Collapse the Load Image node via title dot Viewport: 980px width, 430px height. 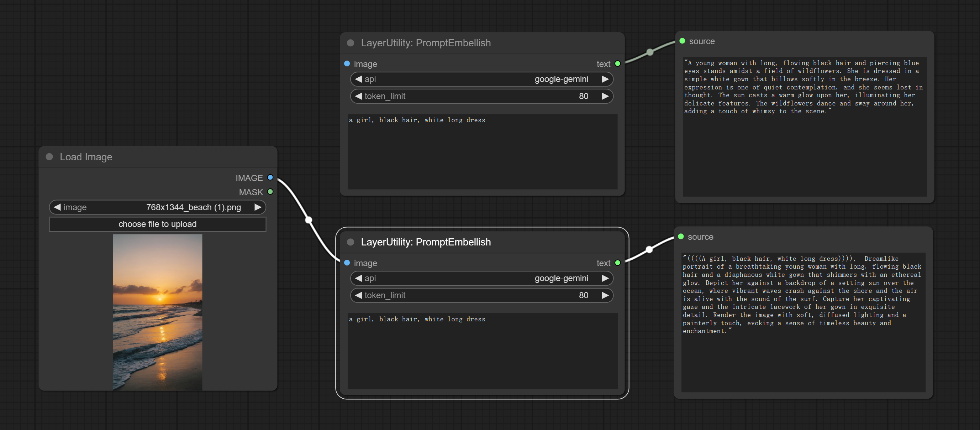(x=49, y=157)
